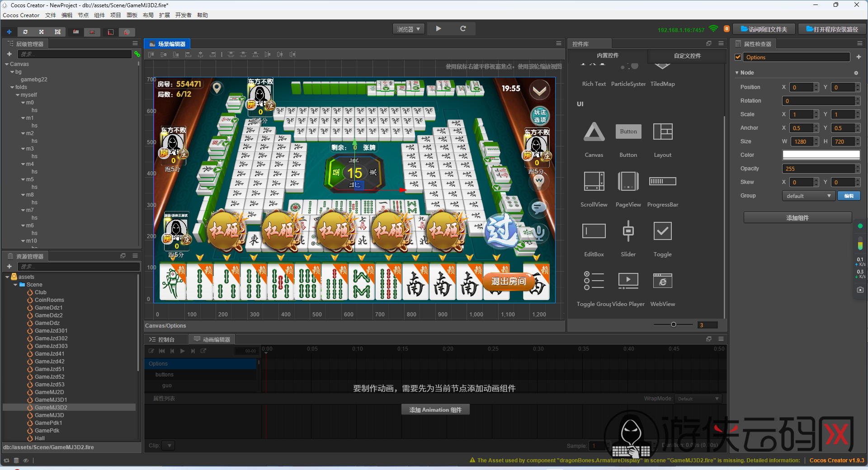Click the 添加组件 button
Screen dimensions: 868x470
797,218
